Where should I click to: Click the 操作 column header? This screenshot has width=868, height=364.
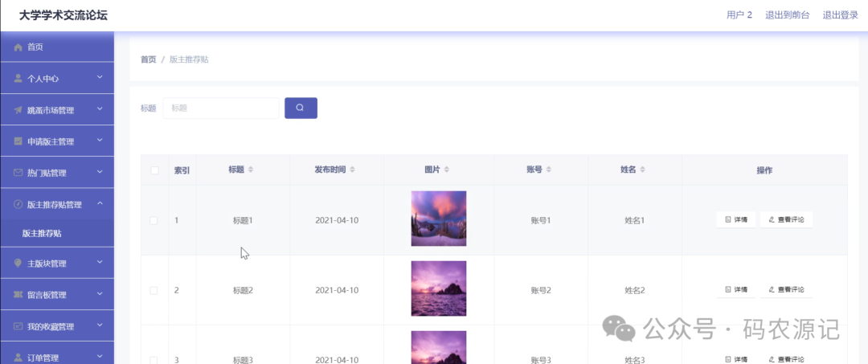coord(764,170)
